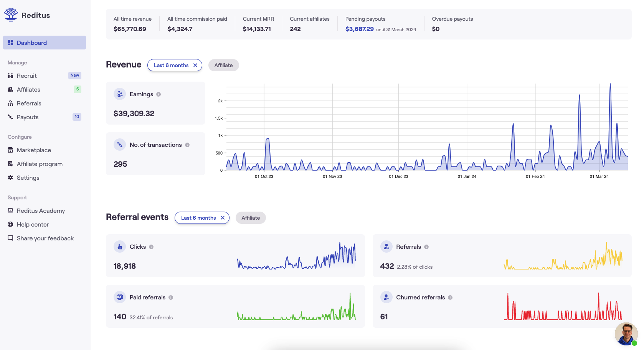Image resolution: width=644 pixels, height=350 pixels.
Task: Click the Share your feedback link
Action: pyautogui.click(x=45, y=238)
